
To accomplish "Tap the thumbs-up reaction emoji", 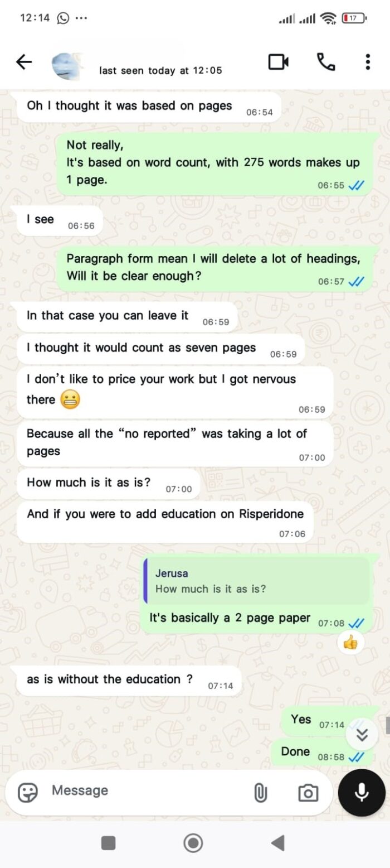I will [x=350, y=643].
